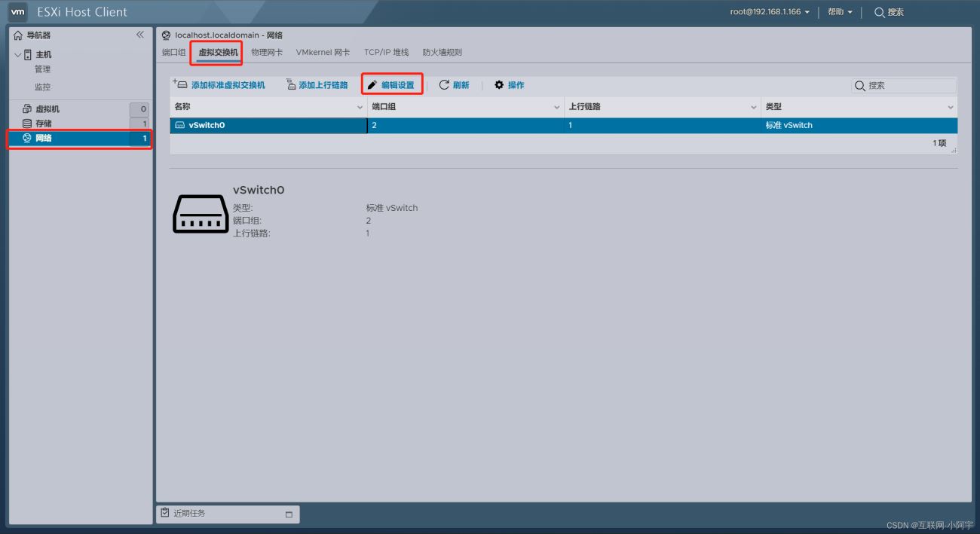Switch to the 虚拟交换机 tab

point(219,53)
